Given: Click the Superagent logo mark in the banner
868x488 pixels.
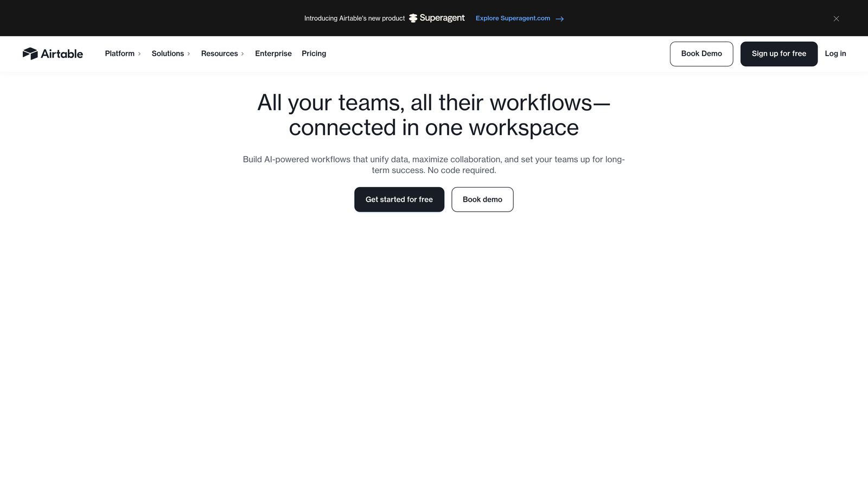Looking at the screenshot, I should click(x=413, y=18).
